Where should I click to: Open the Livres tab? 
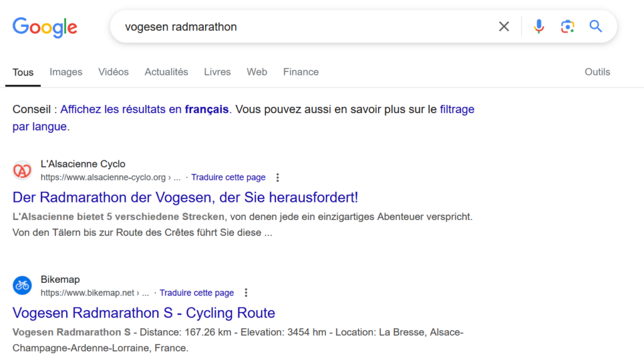217,72
